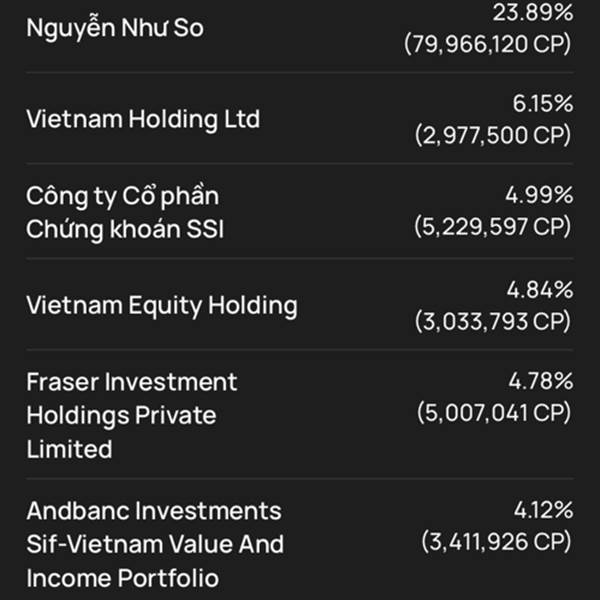This screenshot has height=600, width=600.
Task: Click the 4.78% holding percentage
Action: point(541,382)
